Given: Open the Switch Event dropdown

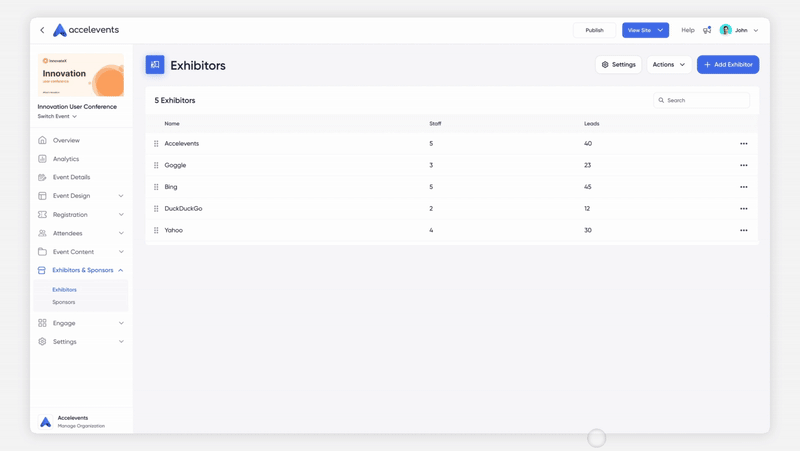Looking at the screenshot, I should tap(57, 116).
